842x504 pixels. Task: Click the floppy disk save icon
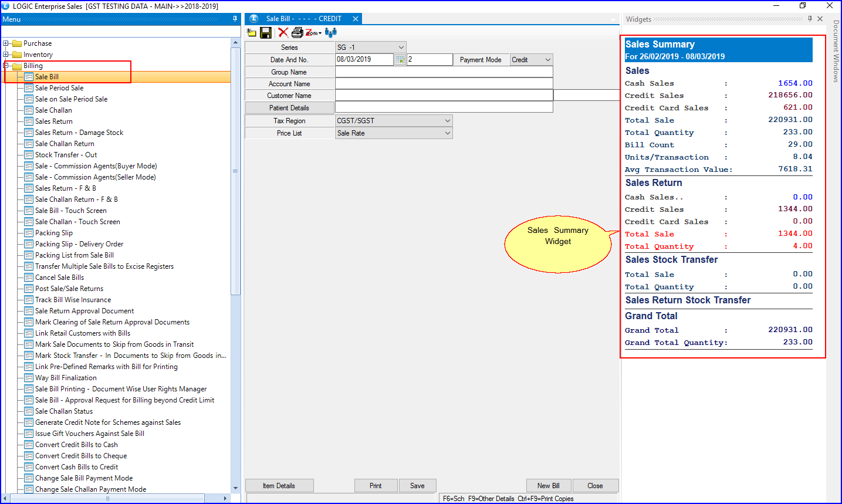point(266,33)
